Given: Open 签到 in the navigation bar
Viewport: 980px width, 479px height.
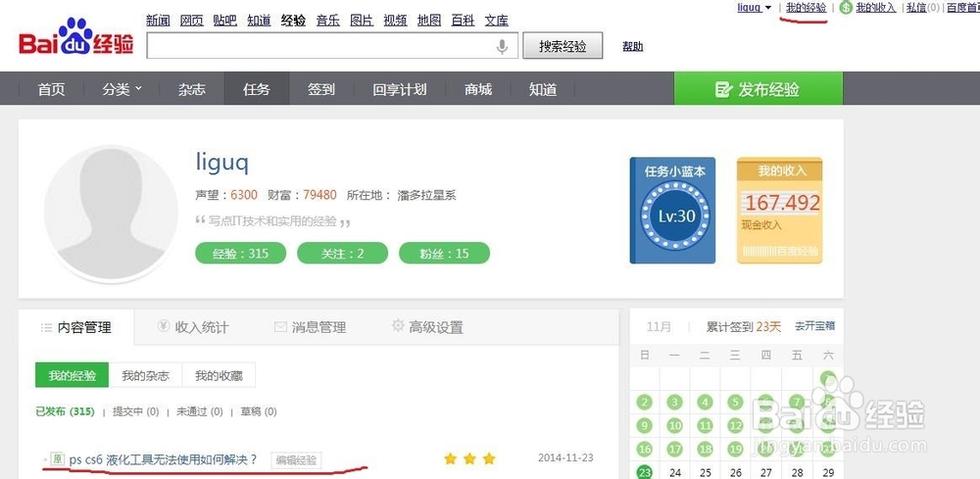Looking at the screenshot, I should tap(321, 89).
